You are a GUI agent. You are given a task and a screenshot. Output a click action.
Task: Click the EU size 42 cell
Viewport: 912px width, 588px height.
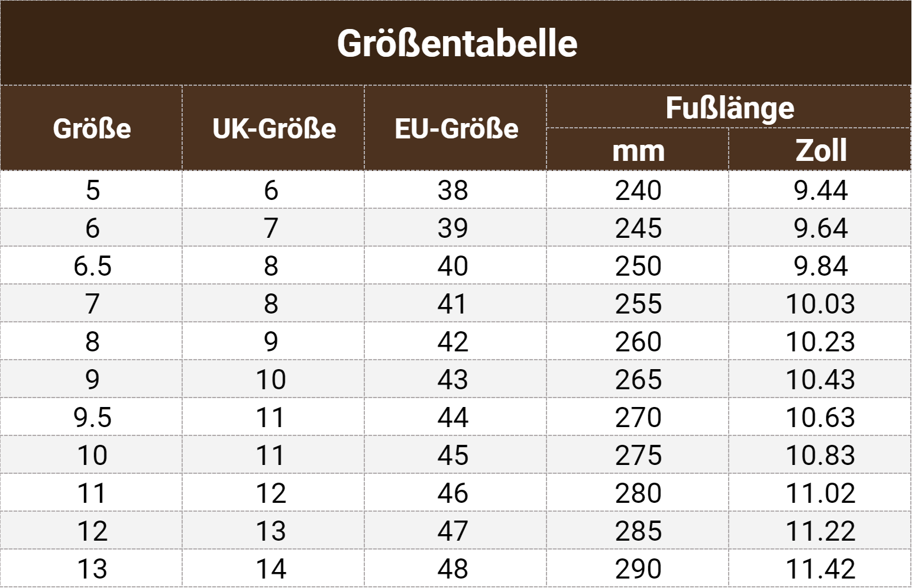(453, 342)
